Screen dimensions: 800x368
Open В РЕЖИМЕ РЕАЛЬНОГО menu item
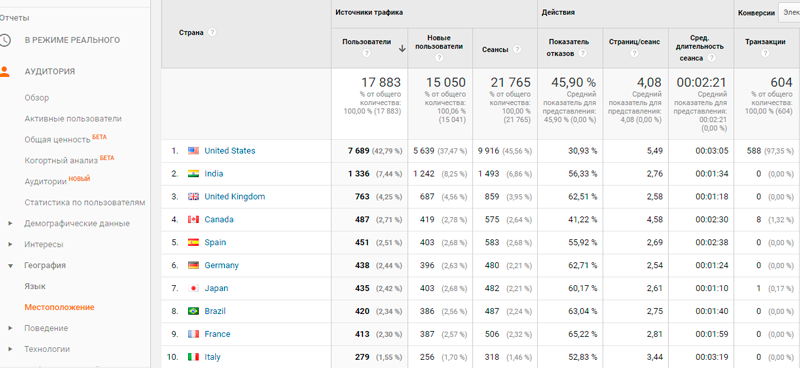pyautogui.click(x=72, y=40)
